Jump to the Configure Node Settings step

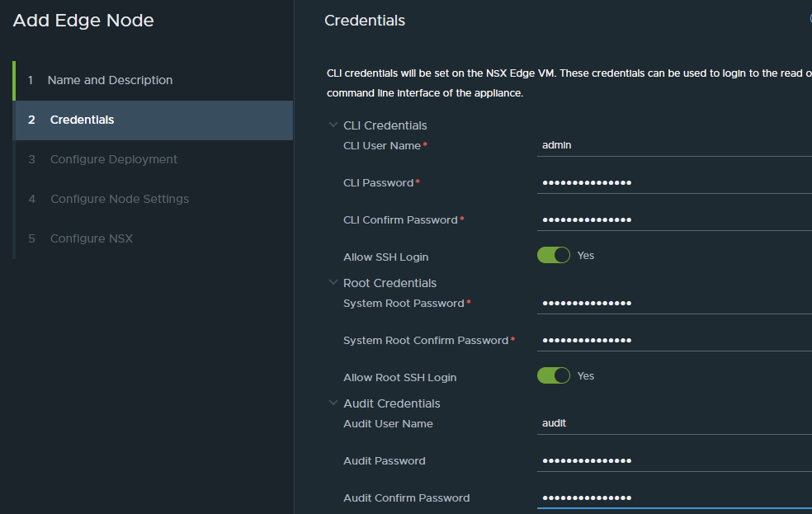tap(119, 199)
